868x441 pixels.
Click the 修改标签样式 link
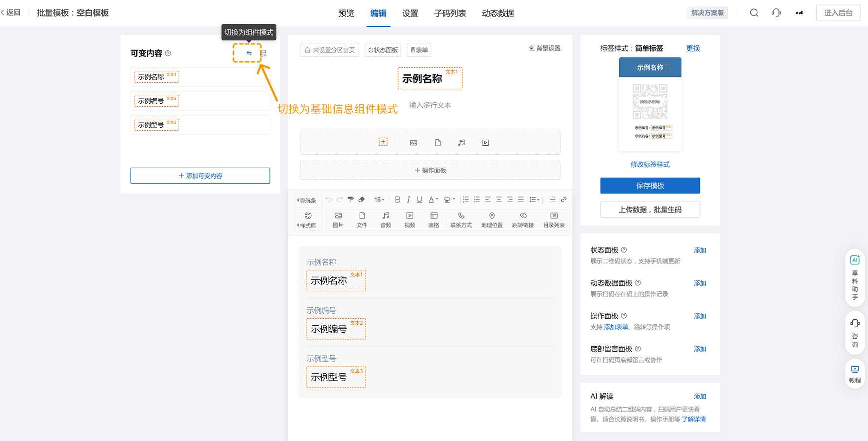[x=650, y=164]
